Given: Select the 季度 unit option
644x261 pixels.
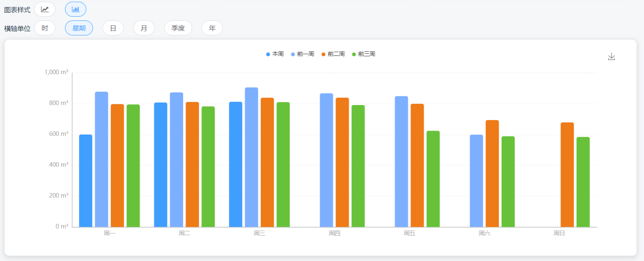Looking at the screenshot, I should point(178,28).
